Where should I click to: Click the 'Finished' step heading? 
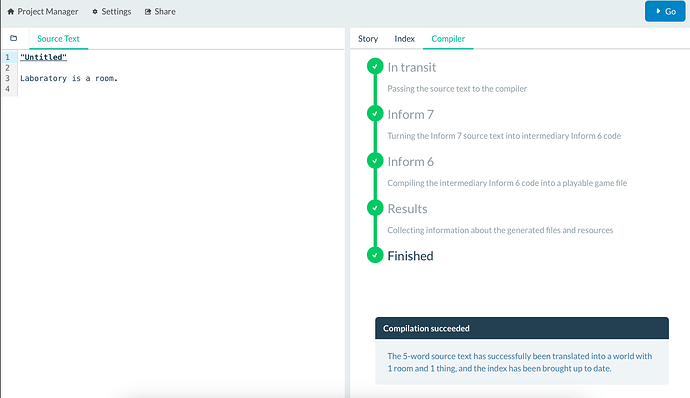point(411,256)
